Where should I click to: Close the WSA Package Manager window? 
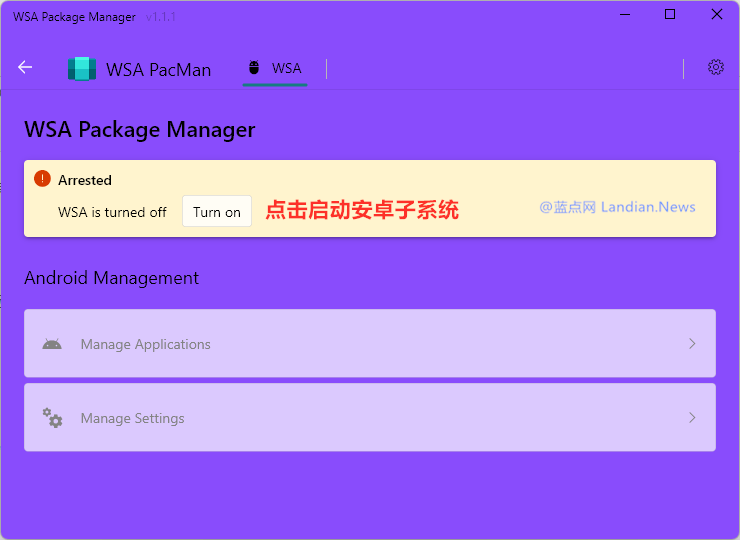point(716,15)
